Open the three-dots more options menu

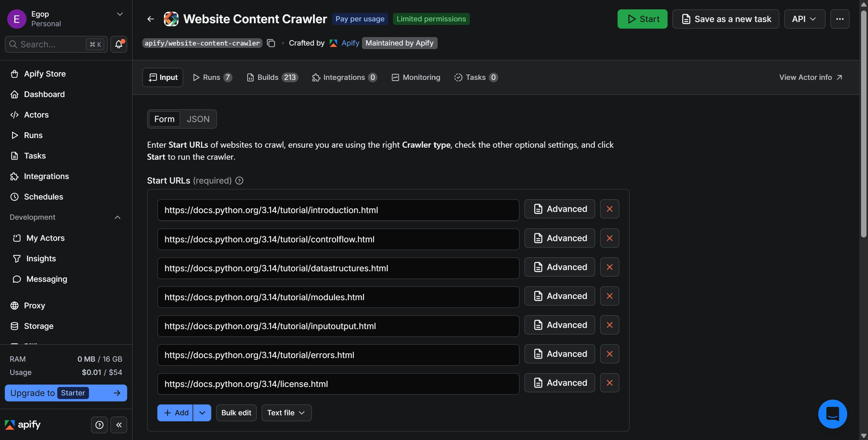pyautogui.click(x=840, y=19)
